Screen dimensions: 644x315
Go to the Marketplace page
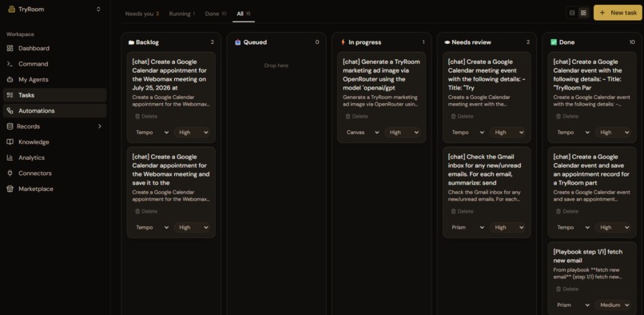pos(54,189)
